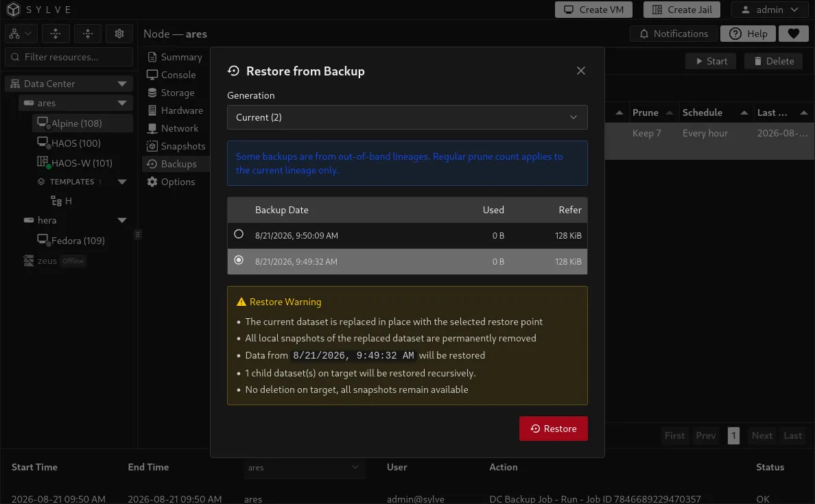Click the Delete button
The image size is (815, 504).
click(x=773, y=61)
